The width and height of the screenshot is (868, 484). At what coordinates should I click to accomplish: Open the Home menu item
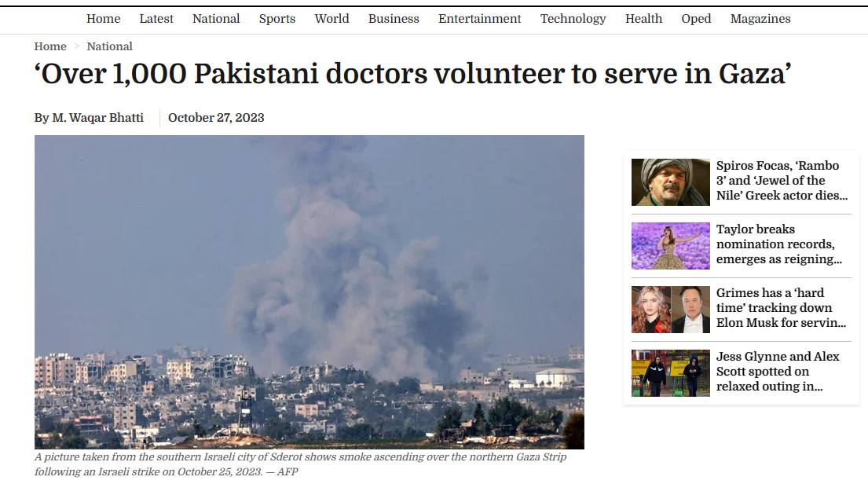click(x=103, y=19)
